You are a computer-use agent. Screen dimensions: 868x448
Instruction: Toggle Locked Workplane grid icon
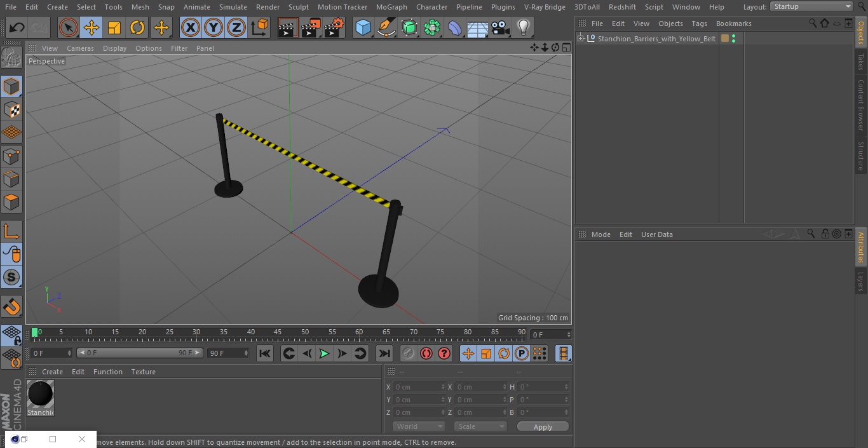pos(11,335)
